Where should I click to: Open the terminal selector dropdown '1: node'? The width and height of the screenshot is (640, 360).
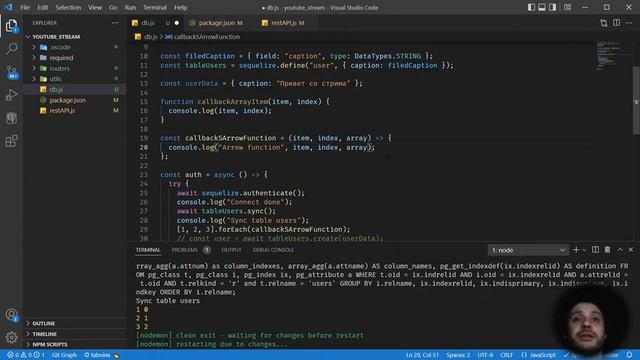(x=528, y=250)
